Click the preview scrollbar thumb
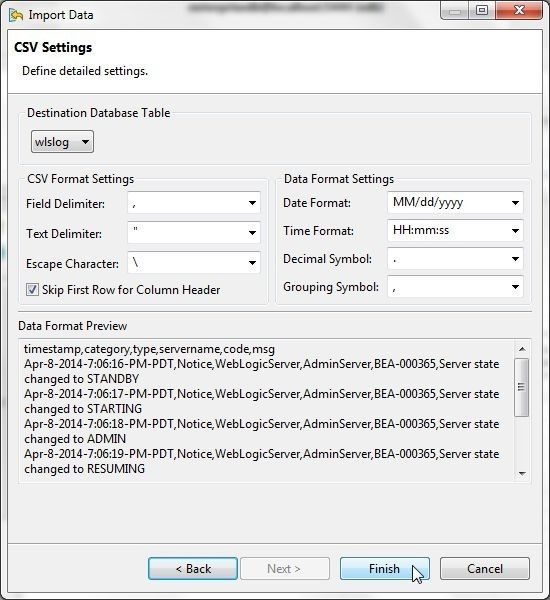 (x=522, y=387)
